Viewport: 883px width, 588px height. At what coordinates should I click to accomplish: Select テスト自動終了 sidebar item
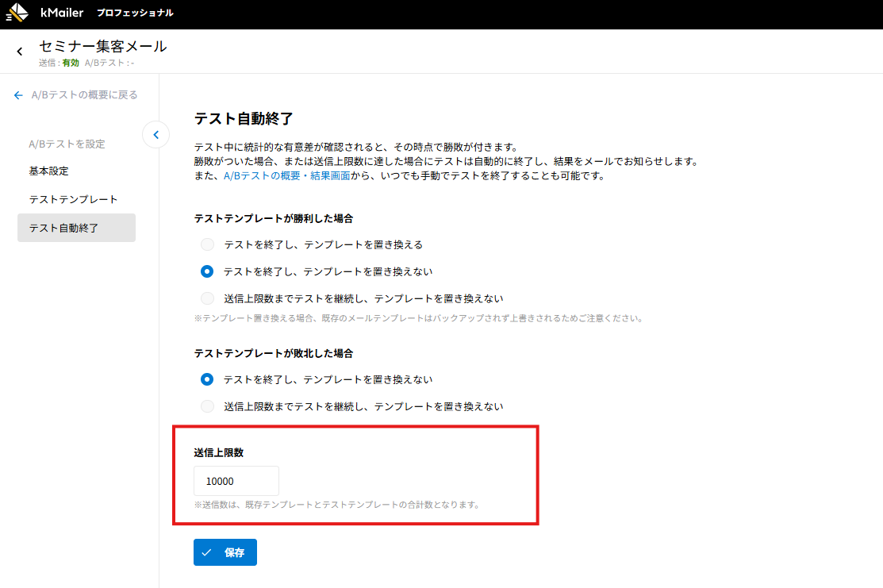tap(64, 228)
